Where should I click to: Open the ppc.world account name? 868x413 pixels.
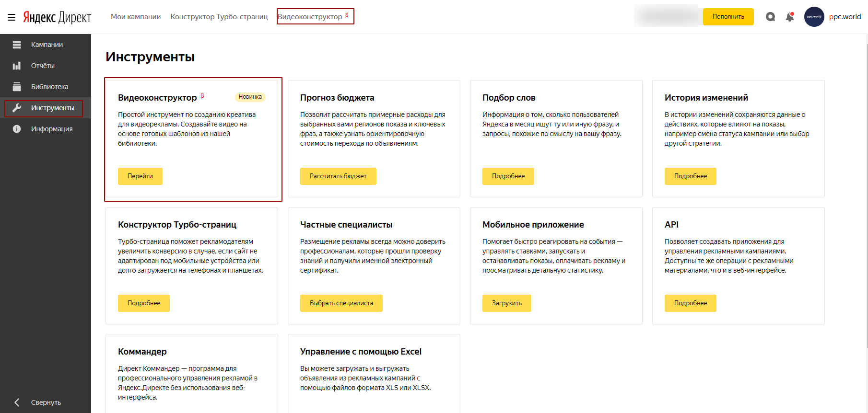click(x=845, y=17)
